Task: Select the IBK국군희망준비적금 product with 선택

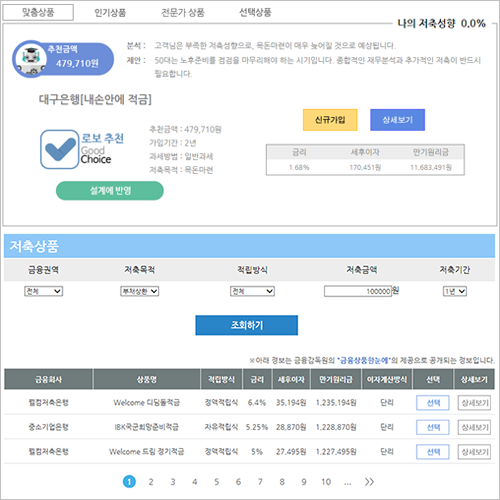Action: [433, 427]
